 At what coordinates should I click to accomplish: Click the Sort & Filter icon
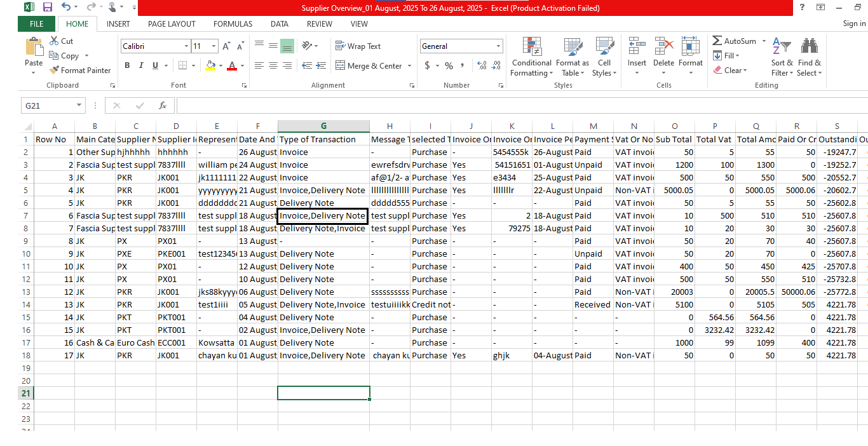click(x=781, y=47)
